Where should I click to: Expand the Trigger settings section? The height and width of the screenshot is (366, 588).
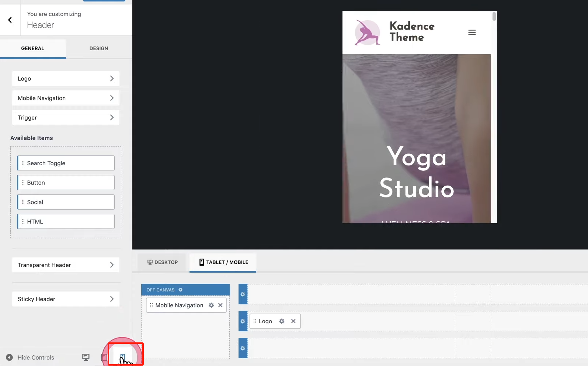pos(66,118)
